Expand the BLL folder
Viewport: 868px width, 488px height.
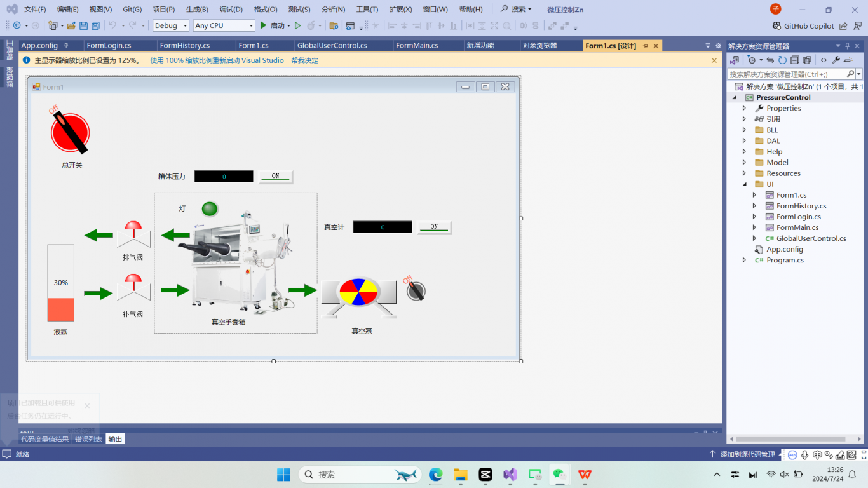pyautogui.click(x=745, y=130)
